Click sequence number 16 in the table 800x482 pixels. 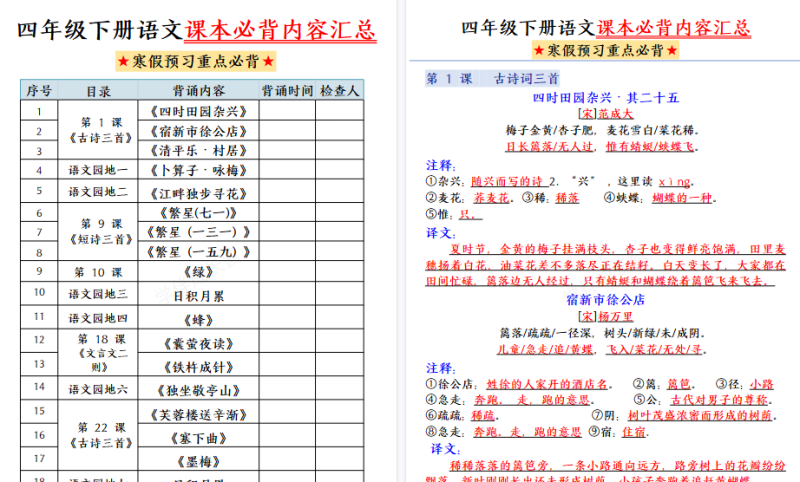pos(39,435)
